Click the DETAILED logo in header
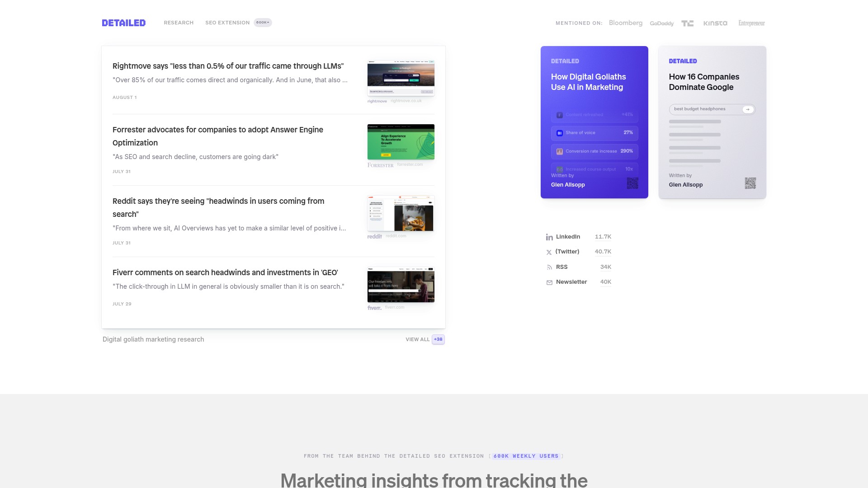 pos(123,23)
